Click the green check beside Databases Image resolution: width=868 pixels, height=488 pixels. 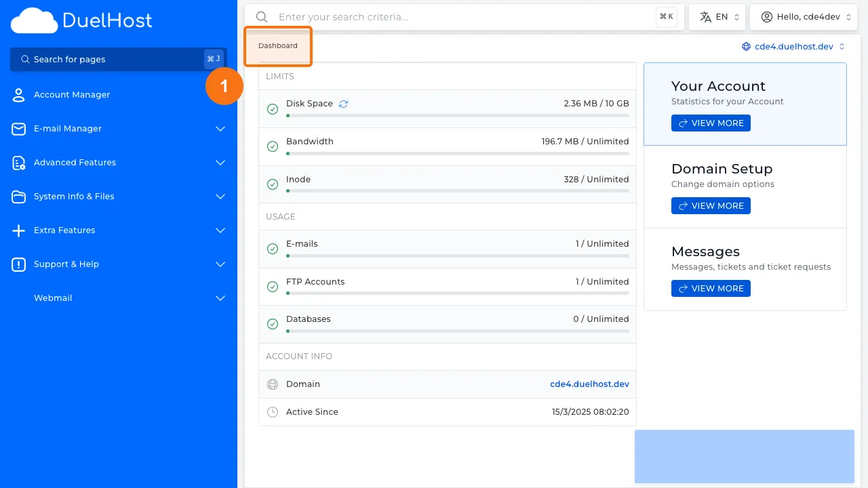[273, 324]
